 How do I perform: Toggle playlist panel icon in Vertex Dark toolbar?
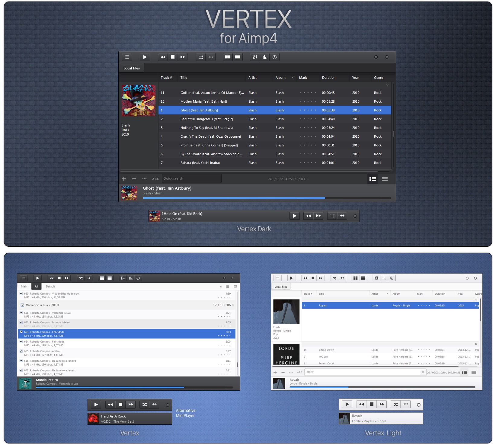click(228, 57)
